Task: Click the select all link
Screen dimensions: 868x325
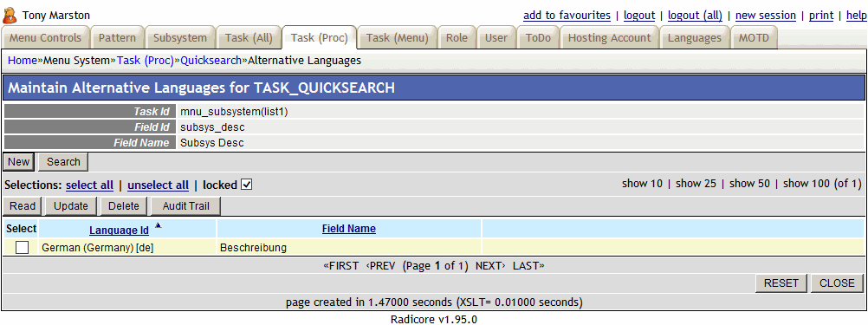Action: coord(89,185)
